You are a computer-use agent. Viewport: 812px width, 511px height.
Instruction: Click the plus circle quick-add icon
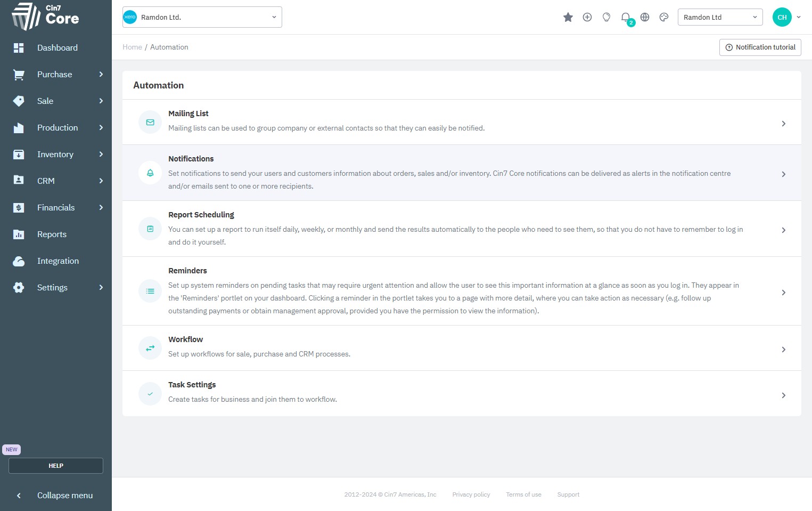click(587, 18)
